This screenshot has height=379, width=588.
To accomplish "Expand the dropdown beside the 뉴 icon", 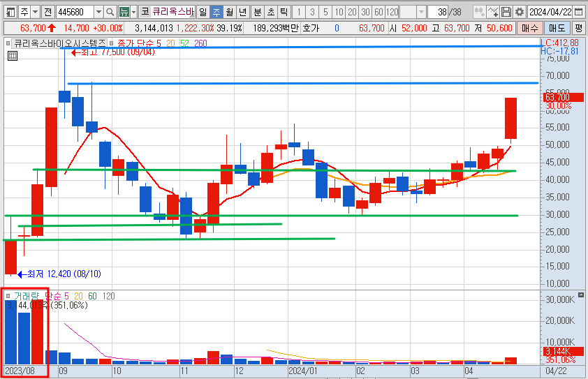I will click(133, 13).
